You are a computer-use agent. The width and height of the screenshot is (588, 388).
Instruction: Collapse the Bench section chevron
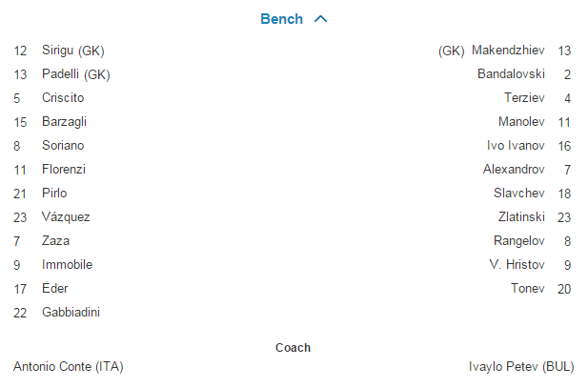pos(320,19)
